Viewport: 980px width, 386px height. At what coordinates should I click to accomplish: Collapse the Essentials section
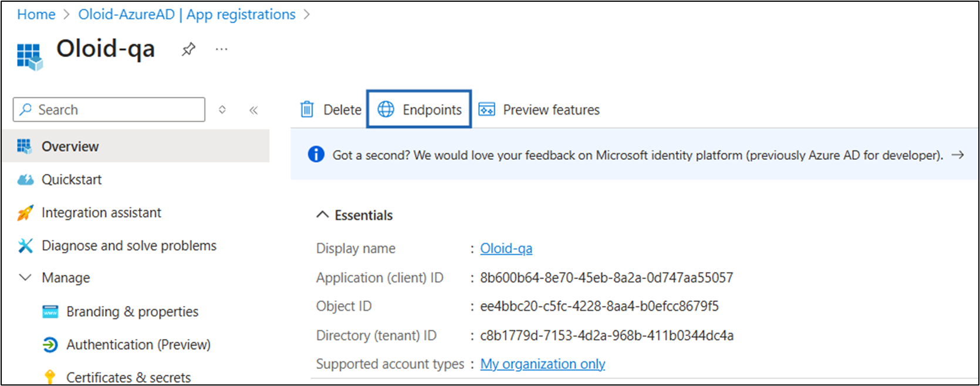pyautogui.click(x=322, y=215)
